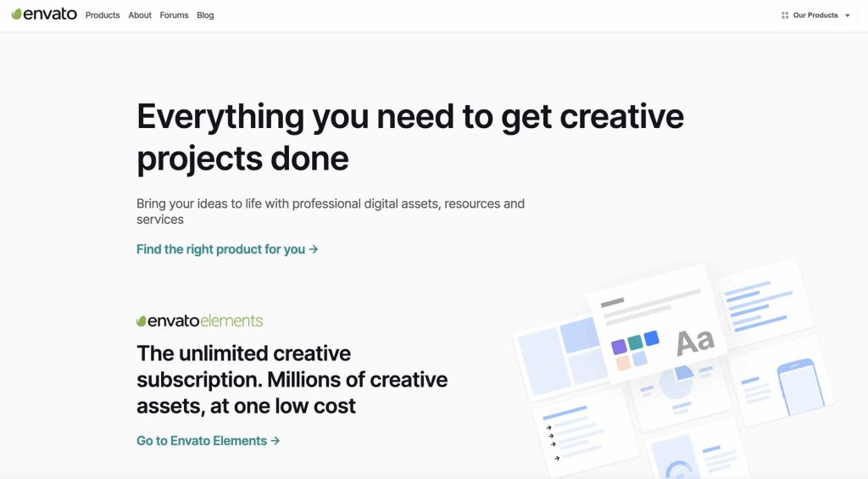Viewport: 868px width, 479px height.
Task: Open the About menu item
Action: coord(140,15)
